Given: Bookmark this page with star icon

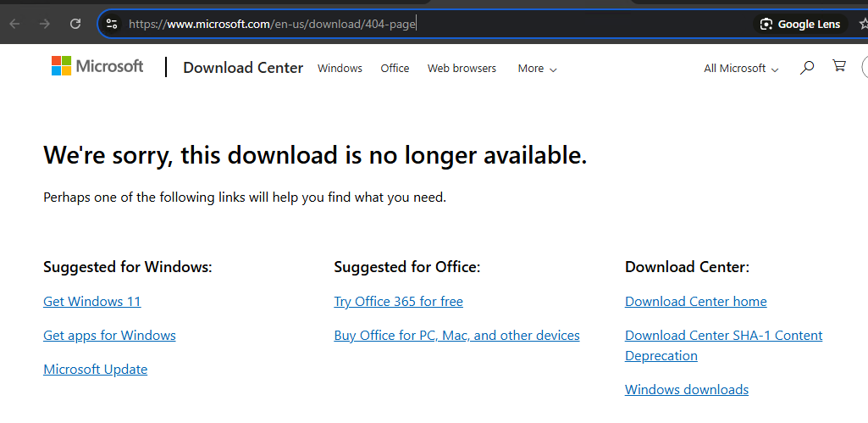Looking at the screenshot, I should click(863, 24).
